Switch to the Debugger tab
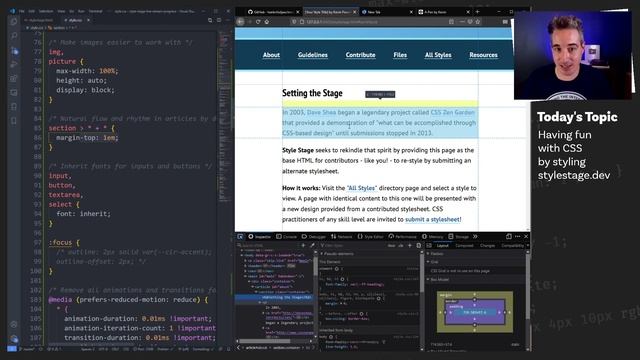Screen dimensions: 640x360 point(313,236)
